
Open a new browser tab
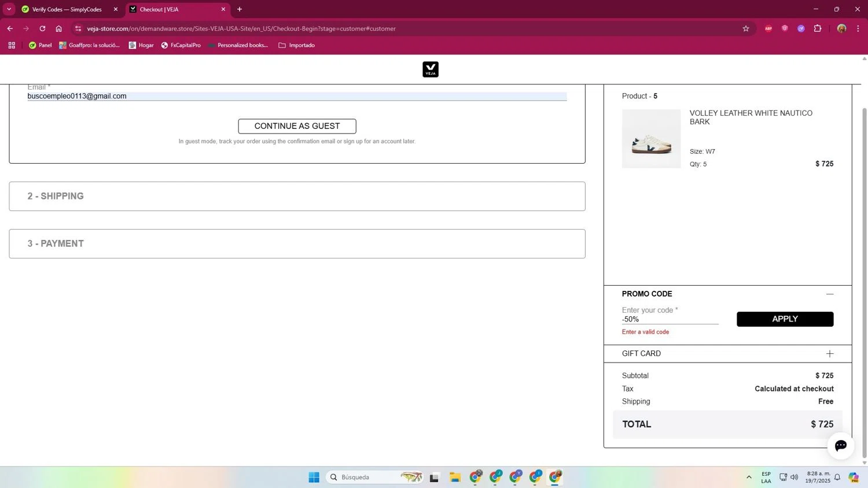click(x=240, y=9)
